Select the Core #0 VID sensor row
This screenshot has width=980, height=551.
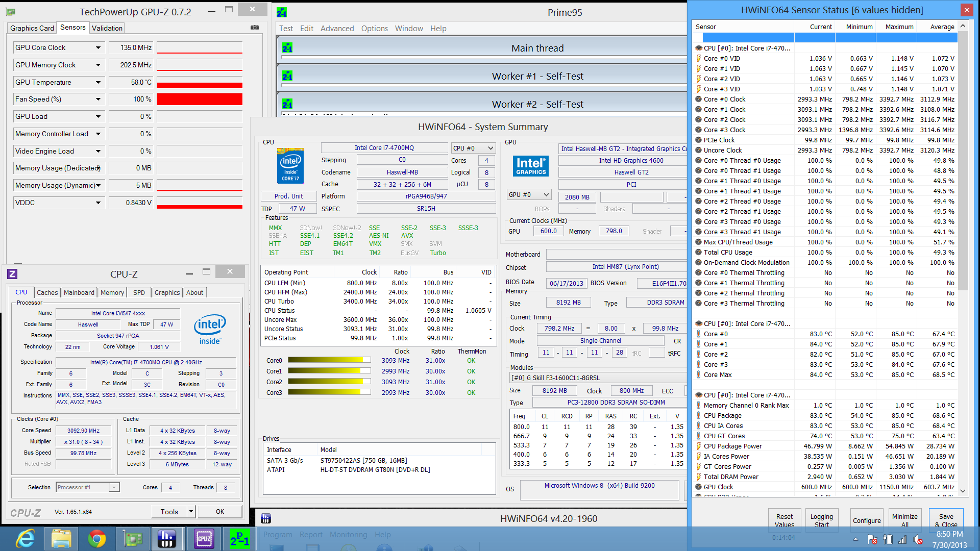(x=825, y=59)
